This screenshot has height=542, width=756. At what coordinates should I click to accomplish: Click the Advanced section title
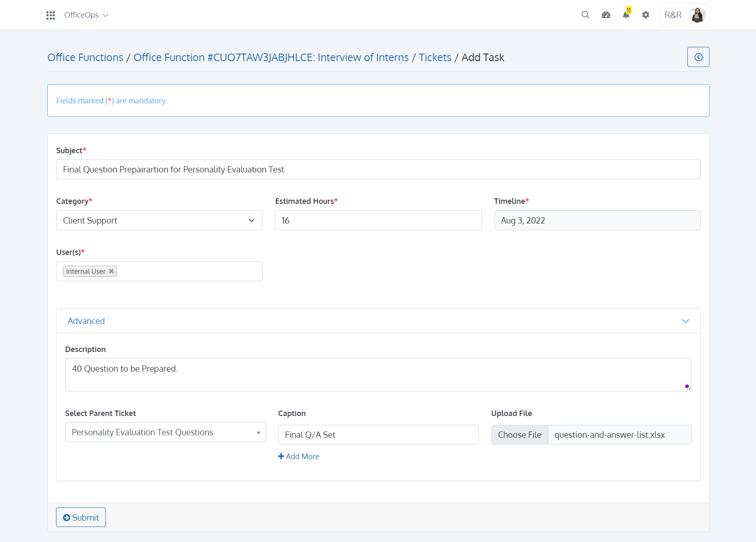coord(86,321)
